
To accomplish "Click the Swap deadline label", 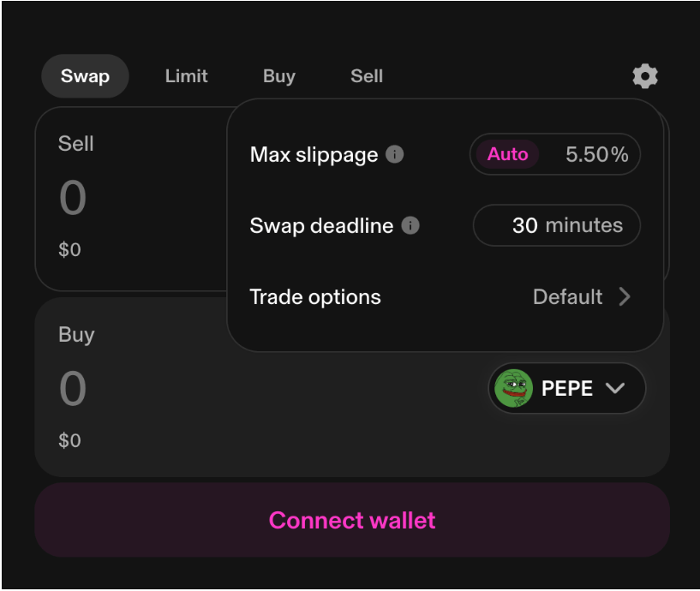I will coord(321,226).
